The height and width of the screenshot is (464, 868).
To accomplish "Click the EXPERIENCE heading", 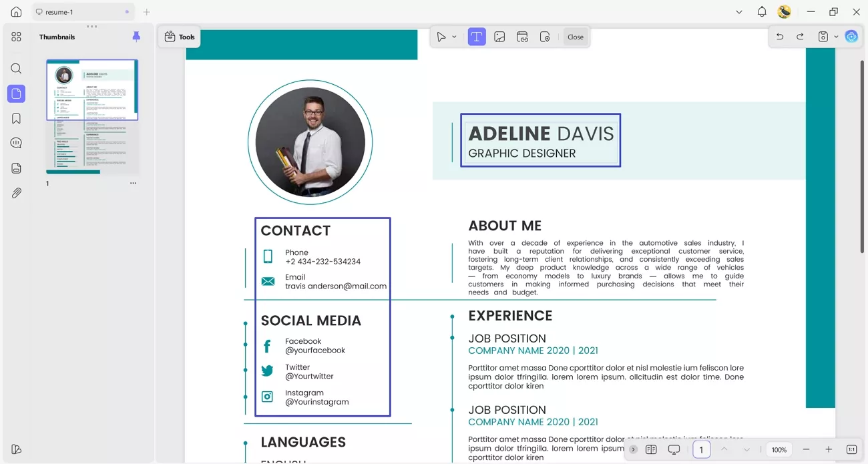I will 510,316.
